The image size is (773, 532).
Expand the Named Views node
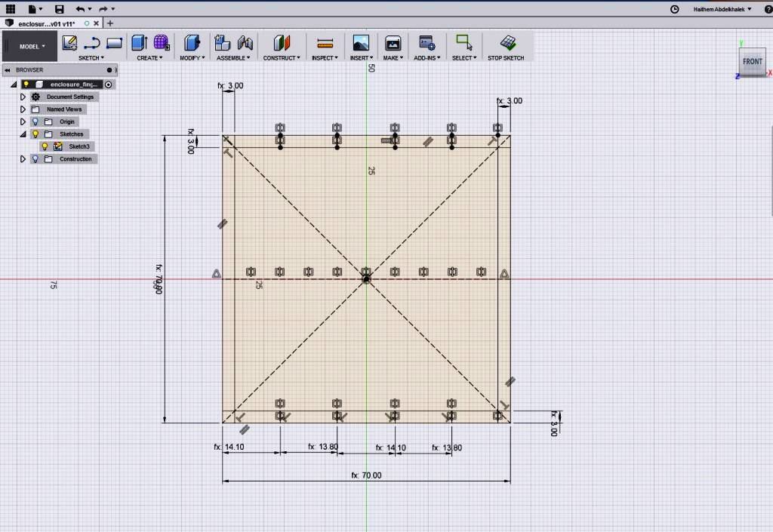pos(23,109)
